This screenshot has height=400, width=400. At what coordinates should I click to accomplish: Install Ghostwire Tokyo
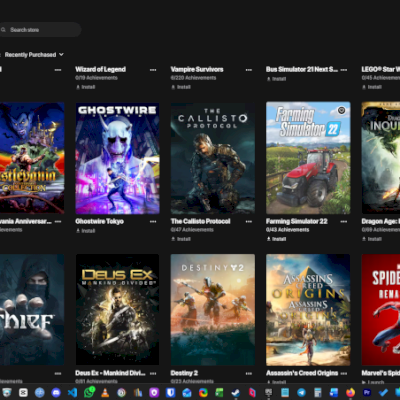tap(86, 231)
